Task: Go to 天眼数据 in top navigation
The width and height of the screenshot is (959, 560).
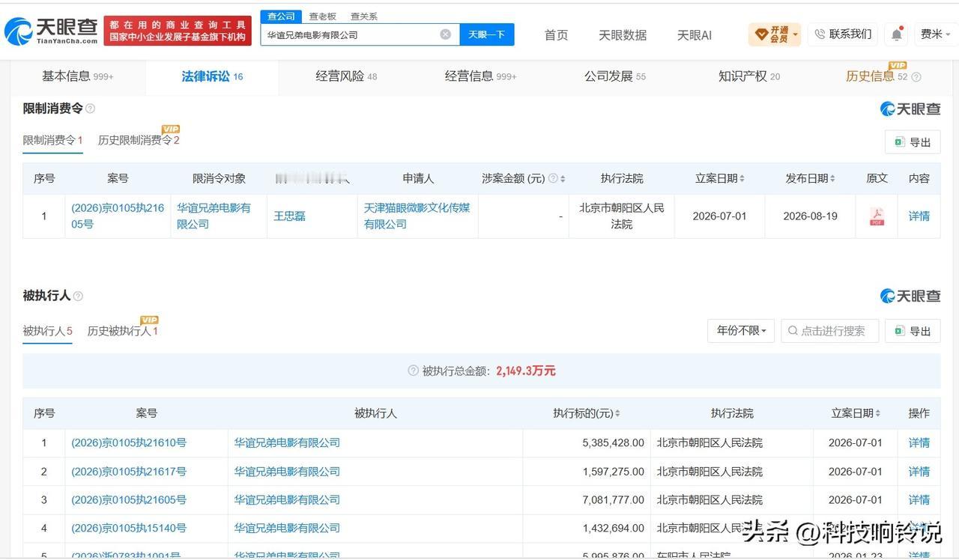Action: pyautogui.click(x=622, y=35)
